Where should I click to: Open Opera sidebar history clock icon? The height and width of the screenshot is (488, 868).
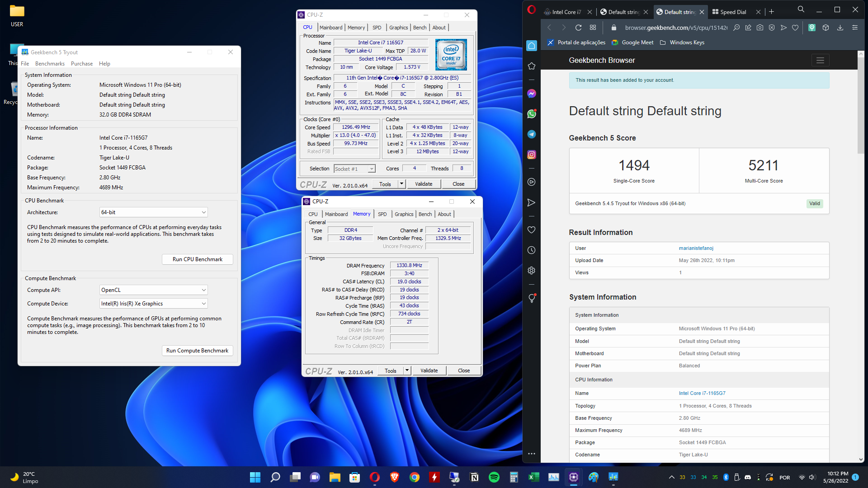click(x=532, y=250)
